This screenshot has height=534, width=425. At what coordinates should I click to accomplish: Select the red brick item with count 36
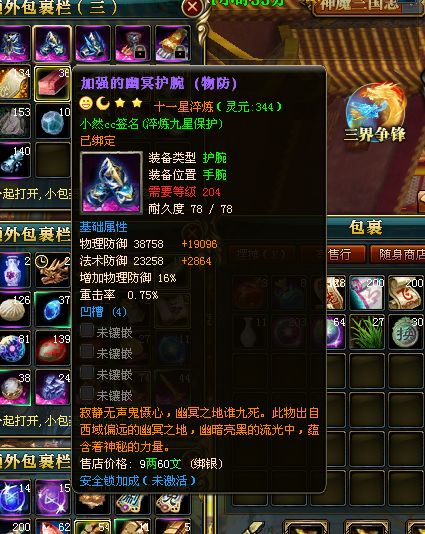(x=53, y=83)
